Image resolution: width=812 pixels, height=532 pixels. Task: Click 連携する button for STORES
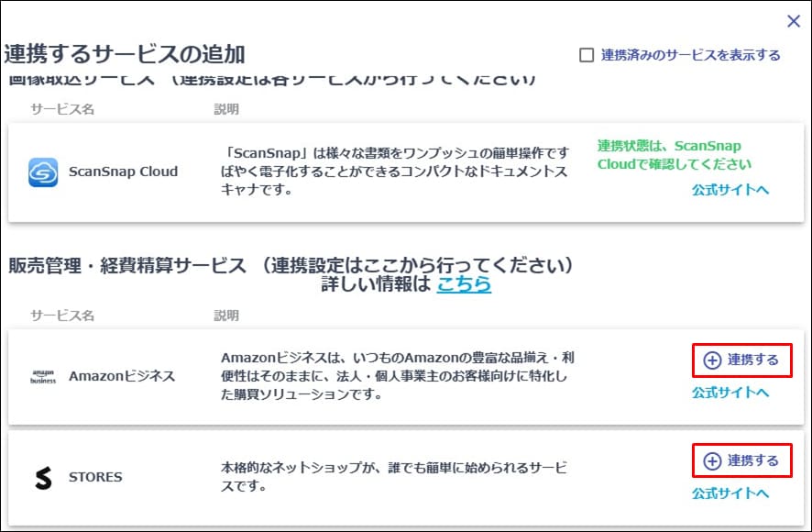[741, 460]
